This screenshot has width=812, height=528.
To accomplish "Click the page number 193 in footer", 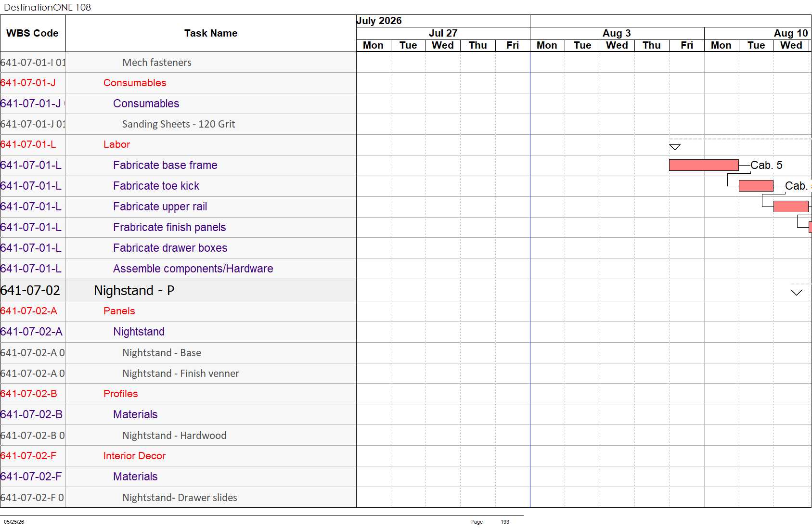I will coord(505,522).
